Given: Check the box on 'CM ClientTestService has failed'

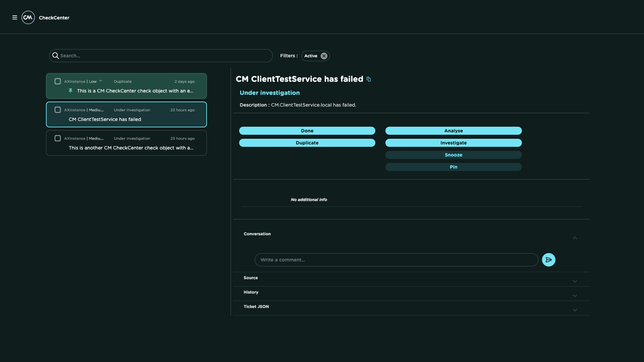Looking at the screenshot, I should (x=58, y=110).
